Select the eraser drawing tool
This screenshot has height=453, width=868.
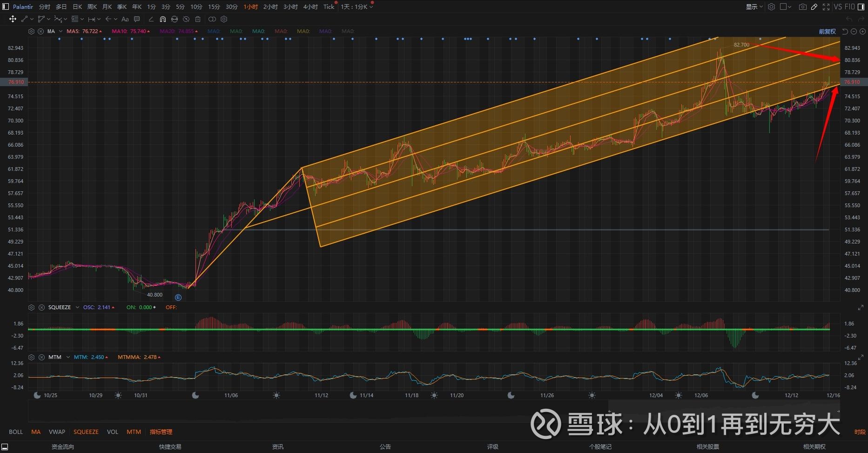151,19
